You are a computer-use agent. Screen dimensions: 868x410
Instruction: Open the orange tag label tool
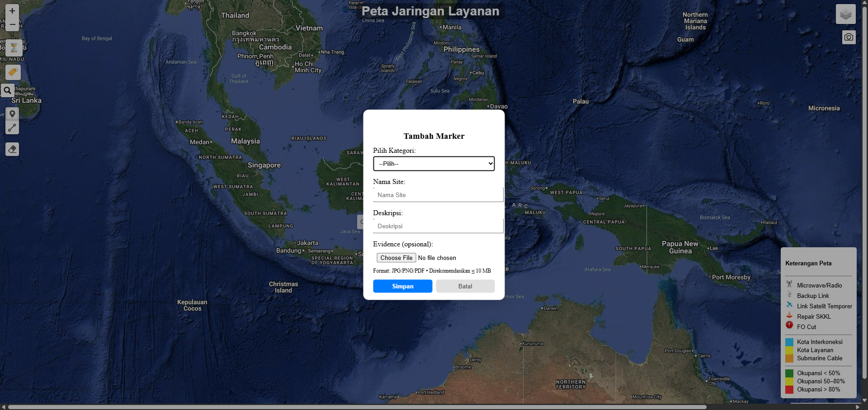point(13,72)
